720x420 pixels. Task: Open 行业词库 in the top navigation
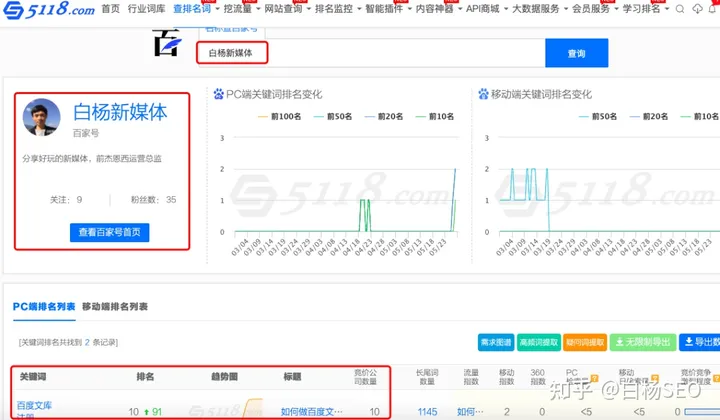[x=146, y=9]
